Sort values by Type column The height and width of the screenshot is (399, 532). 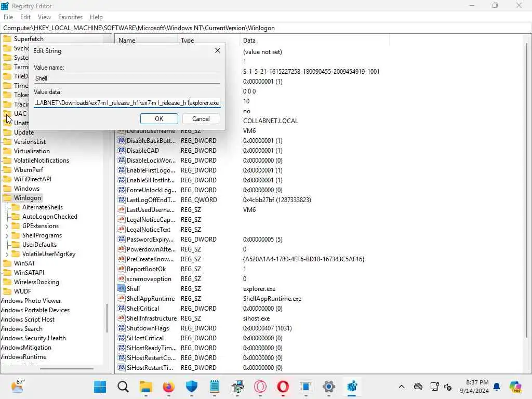click(x=208, y=41)
